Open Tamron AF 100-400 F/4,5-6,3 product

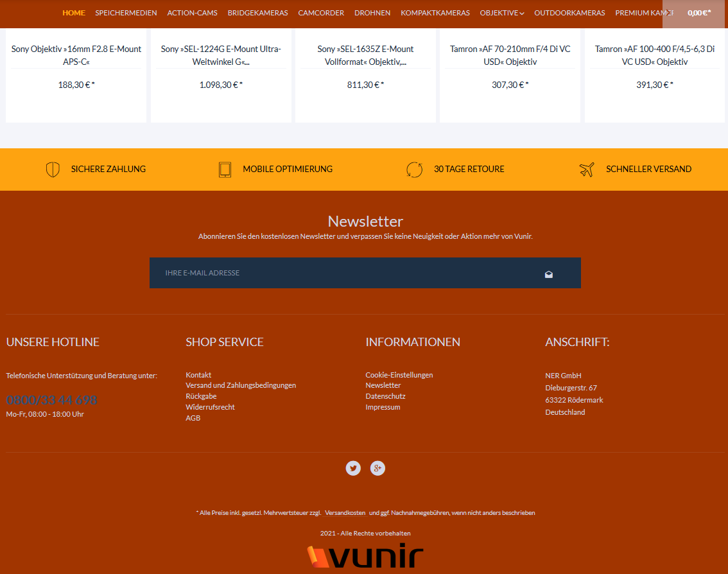655,55
